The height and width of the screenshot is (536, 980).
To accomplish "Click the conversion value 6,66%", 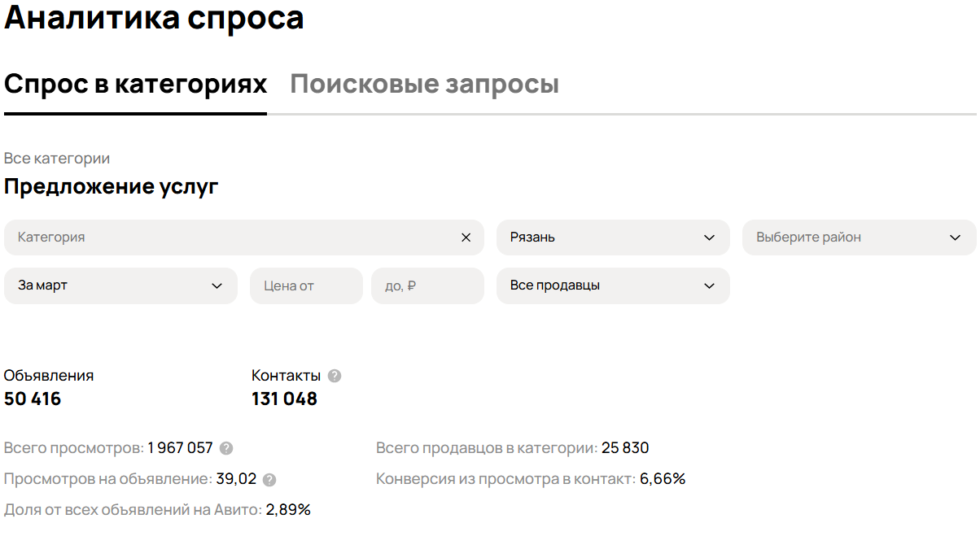I will (x=663, y=479).
